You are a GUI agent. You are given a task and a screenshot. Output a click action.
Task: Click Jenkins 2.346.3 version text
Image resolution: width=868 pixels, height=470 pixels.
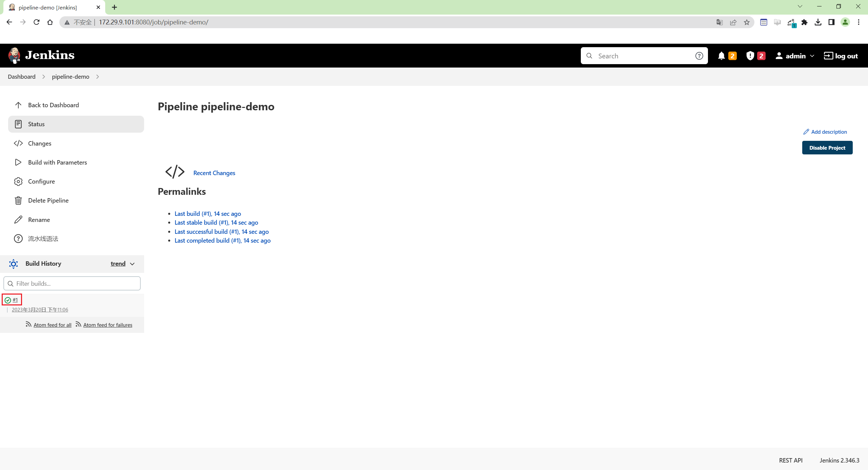(x=840, y=460)
